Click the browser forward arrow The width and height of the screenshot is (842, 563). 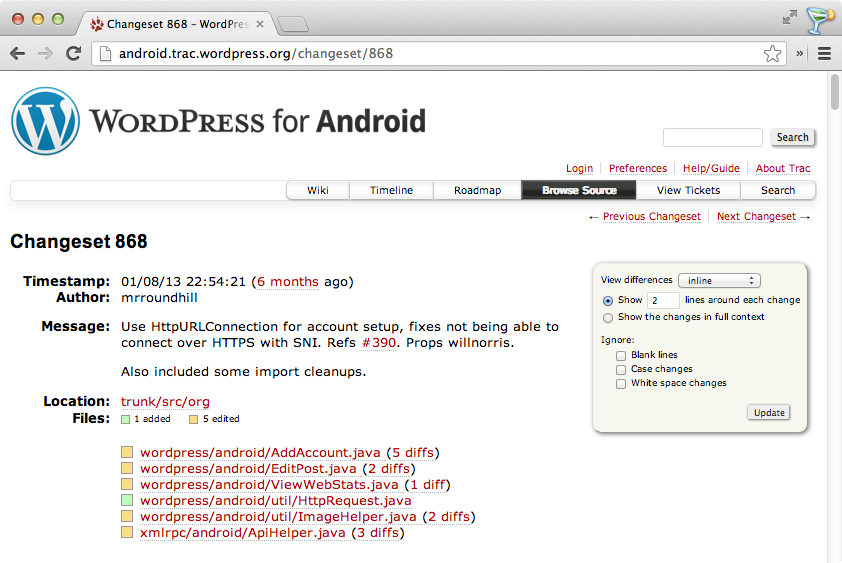45,54
